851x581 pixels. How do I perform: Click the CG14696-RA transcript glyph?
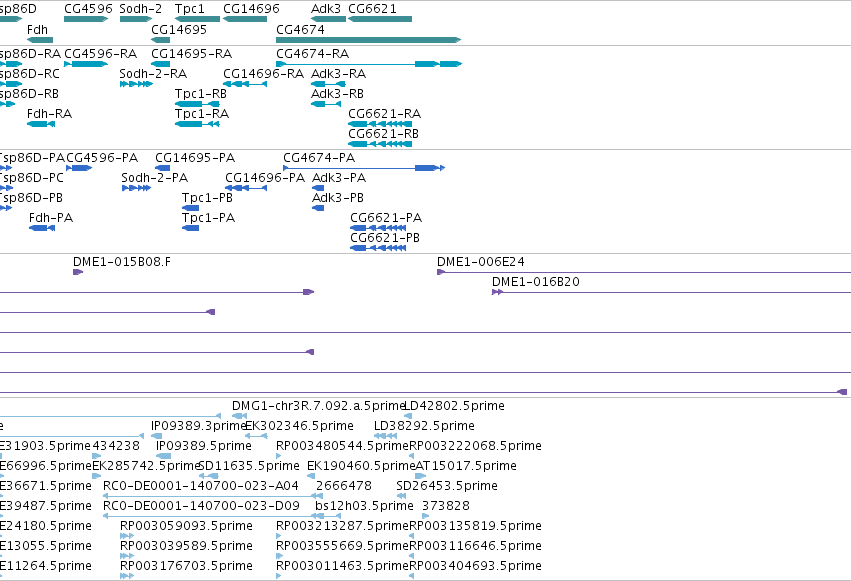click(245, 84)
